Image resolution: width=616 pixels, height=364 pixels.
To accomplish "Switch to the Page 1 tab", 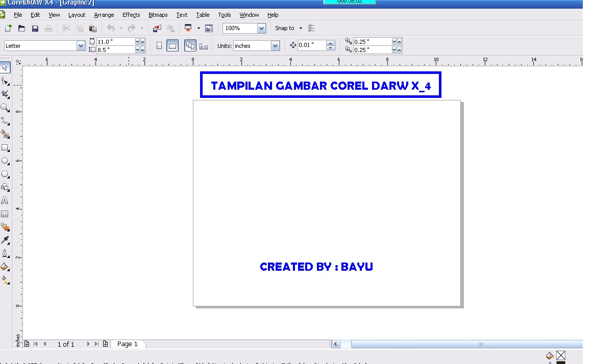I will (128, 344).
